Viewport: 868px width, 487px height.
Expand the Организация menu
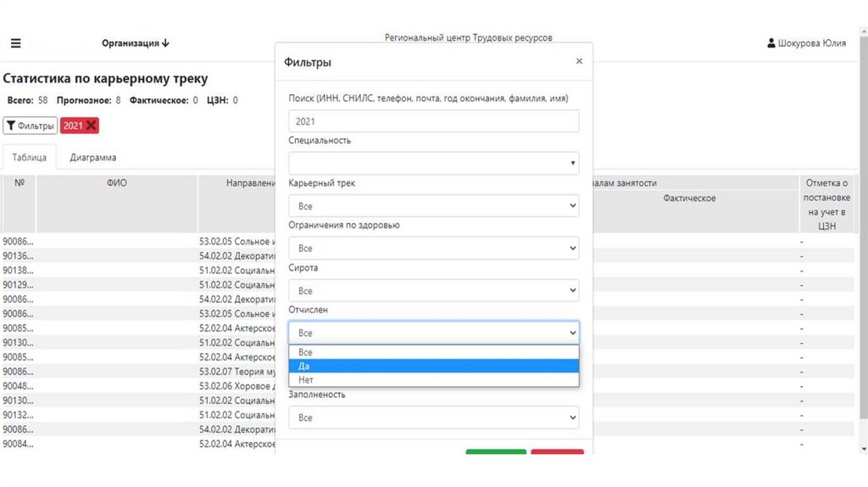(x=136, y=43)
